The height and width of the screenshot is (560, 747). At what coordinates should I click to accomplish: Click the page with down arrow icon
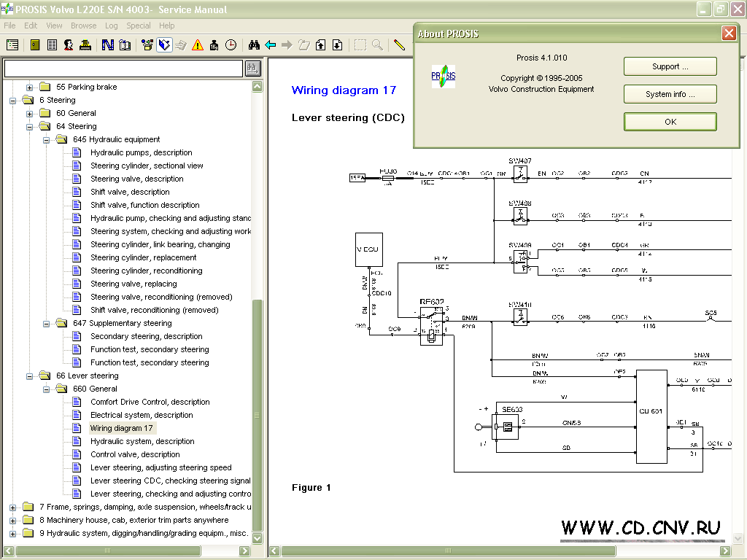(x=337, y=44)
